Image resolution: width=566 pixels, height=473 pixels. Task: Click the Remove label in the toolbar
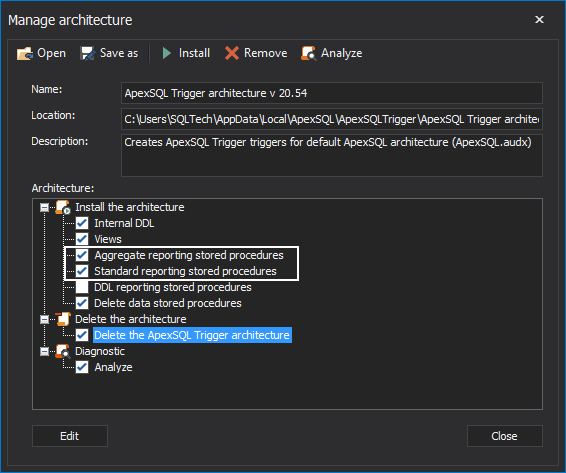point(266,53)
